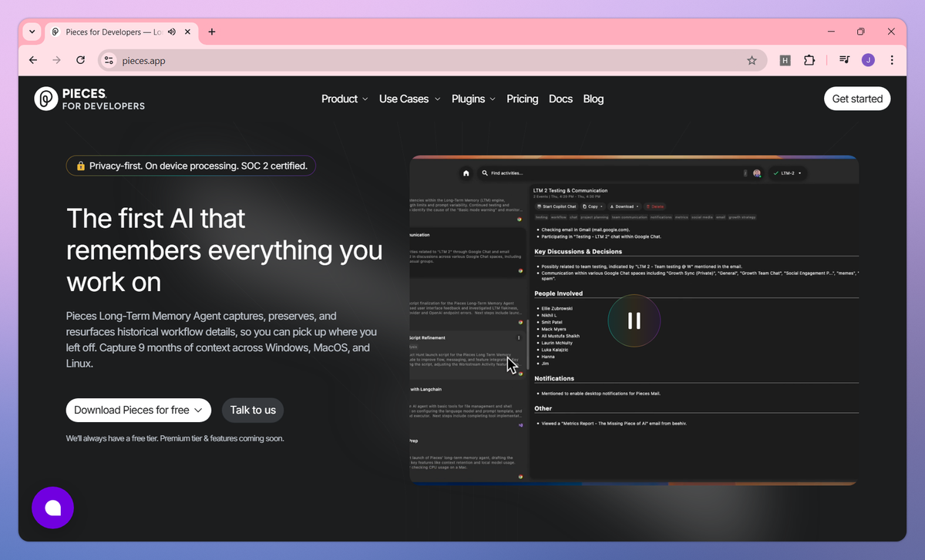Click the "growth strategy" tag in the video
The width and height of the screenshot is (925, 560).
742,217
